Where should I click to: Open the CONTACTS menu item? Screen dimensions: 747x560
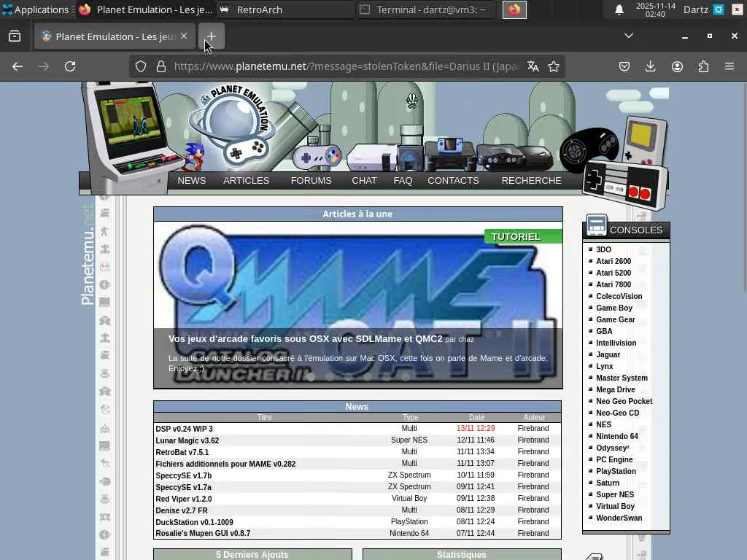click(x=453, y=181)
